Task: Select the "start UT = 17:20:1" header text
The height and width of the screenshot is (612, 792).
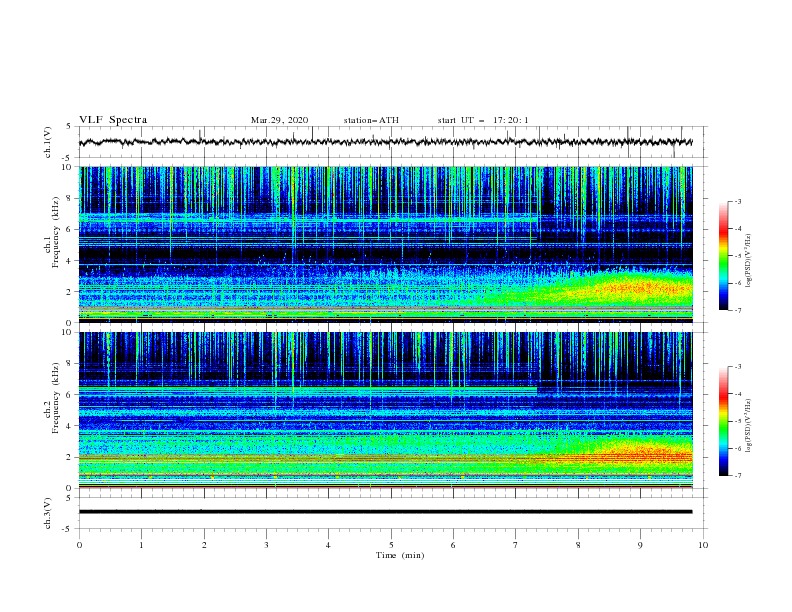Action: tap(483, 120)
